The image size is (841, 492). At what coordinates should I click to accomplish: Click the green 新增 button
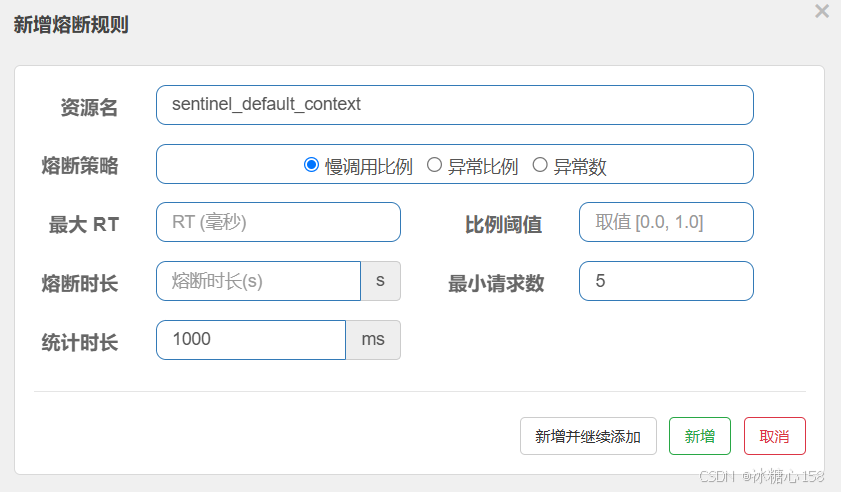pos(700,436)
